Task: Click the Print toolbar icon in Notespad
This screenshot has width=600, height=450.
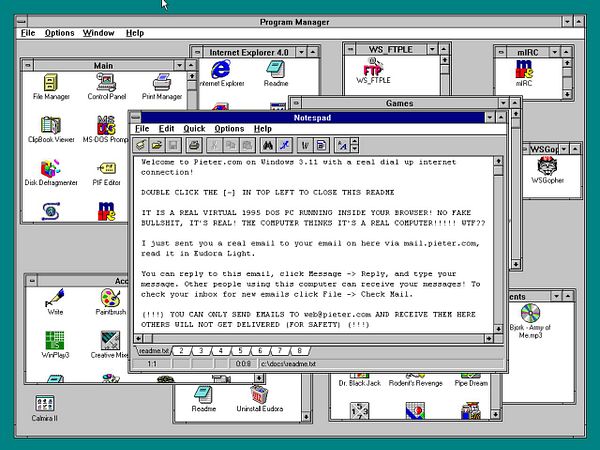Action: (194, 145)
